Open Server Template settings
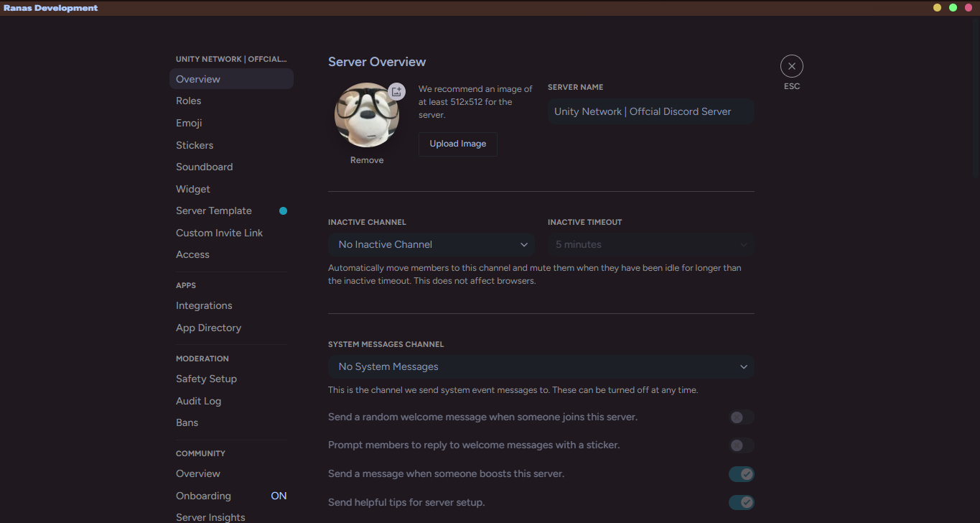Image resolution: width=980 pixels, height=523 pixels. [x=231, y=210]
